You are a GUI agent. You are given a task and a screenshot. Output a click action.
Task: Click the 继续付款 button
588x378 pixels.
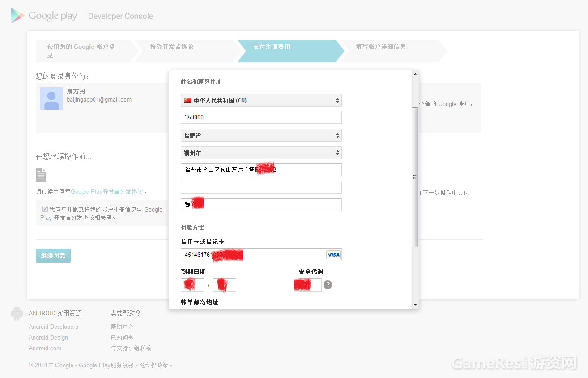click(x=53, y=255)
